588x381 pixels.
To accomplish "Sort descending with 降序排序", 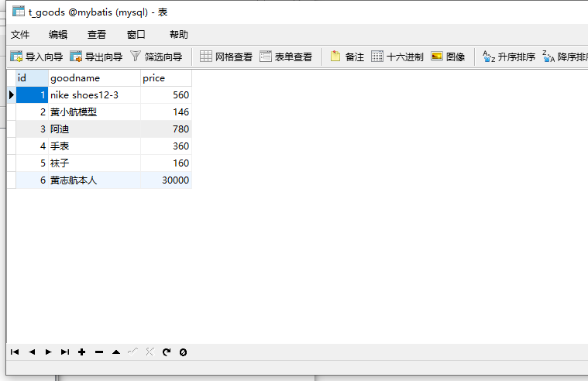I will coord(565,57).
